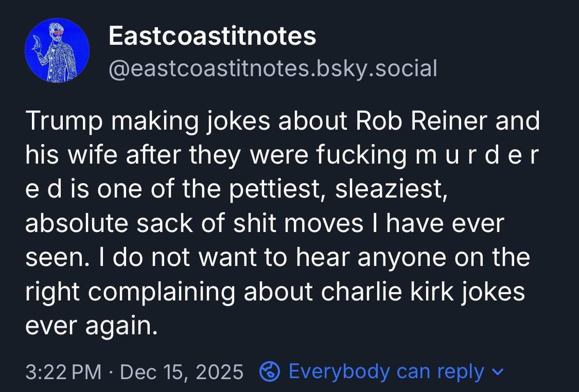Click the Dec 15, 2025 date
This screenshot has height=392, width=579.
(181, 371)
